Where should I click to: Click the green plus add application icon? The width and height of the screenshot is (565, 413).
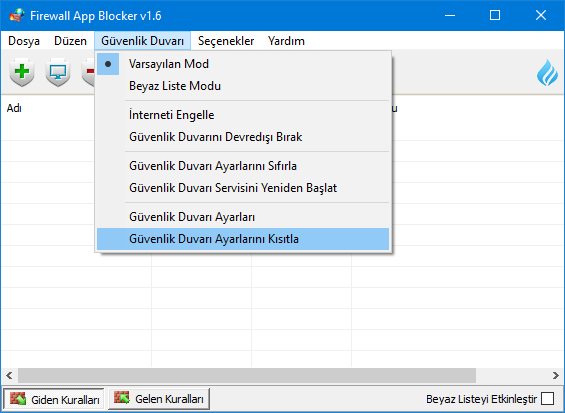(x=22, y=72)
